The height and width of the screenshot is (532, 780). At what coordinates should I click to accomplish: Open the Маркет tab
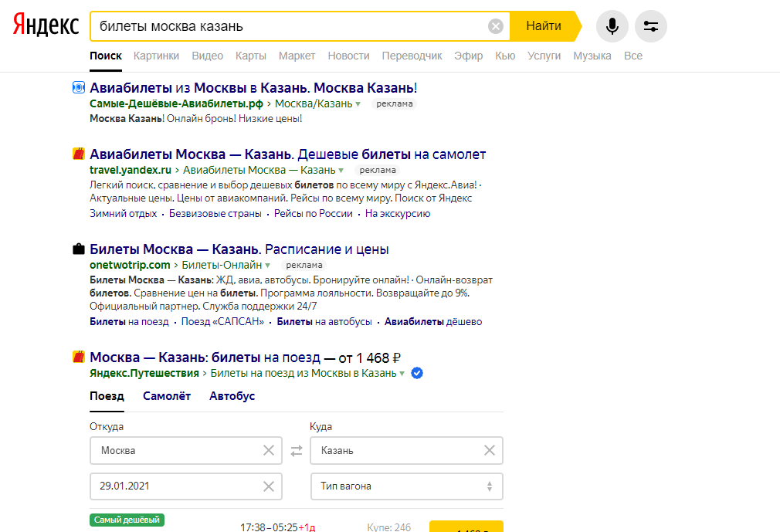point(297,56)
